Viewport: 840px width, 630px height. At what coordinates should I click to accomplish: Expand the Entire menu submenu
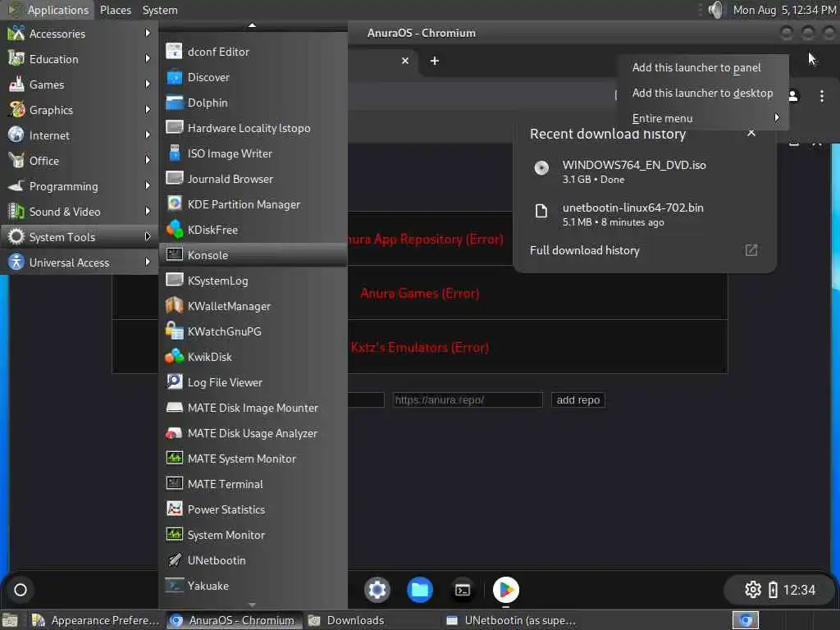tap(703, 118)
